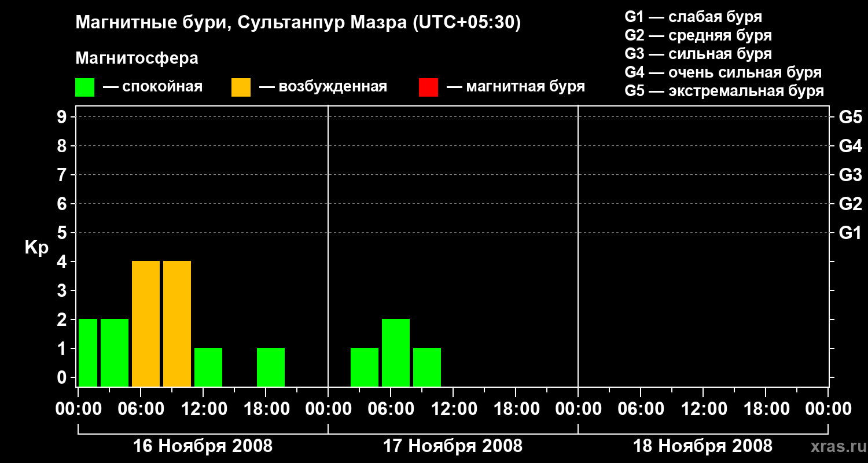The image size is (868, 463).
Task: Click the 00:00 label starting 18 November
Action: (579, 409)
